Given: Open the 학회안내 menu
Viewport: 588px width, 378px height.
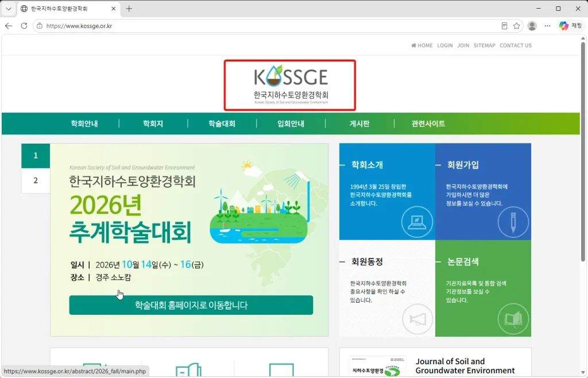Looking at the screenshot, I should click(84, 124).
